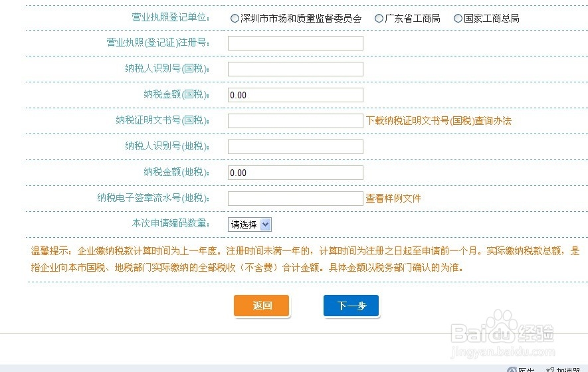
Task: Click the 营业执照(登记证)注册号 input field
Action: point(295,43)
